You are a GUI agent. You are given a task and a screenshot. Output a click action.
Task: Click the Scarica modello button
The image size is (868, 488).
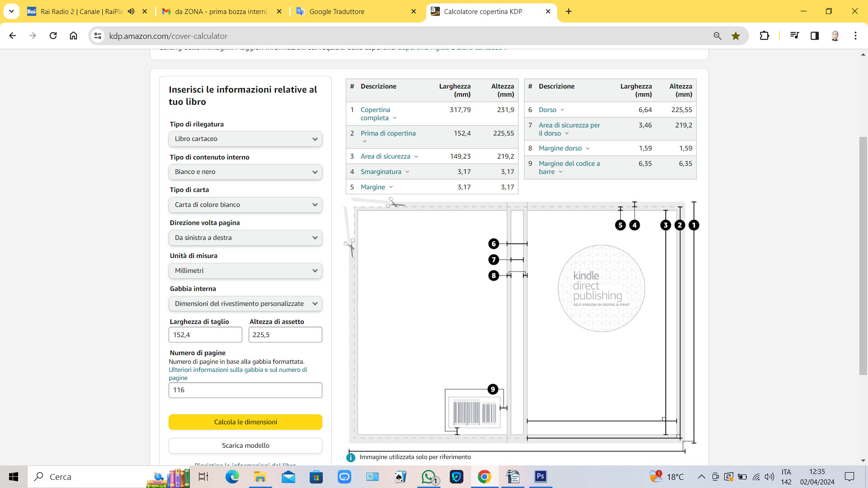click(245, 446)
